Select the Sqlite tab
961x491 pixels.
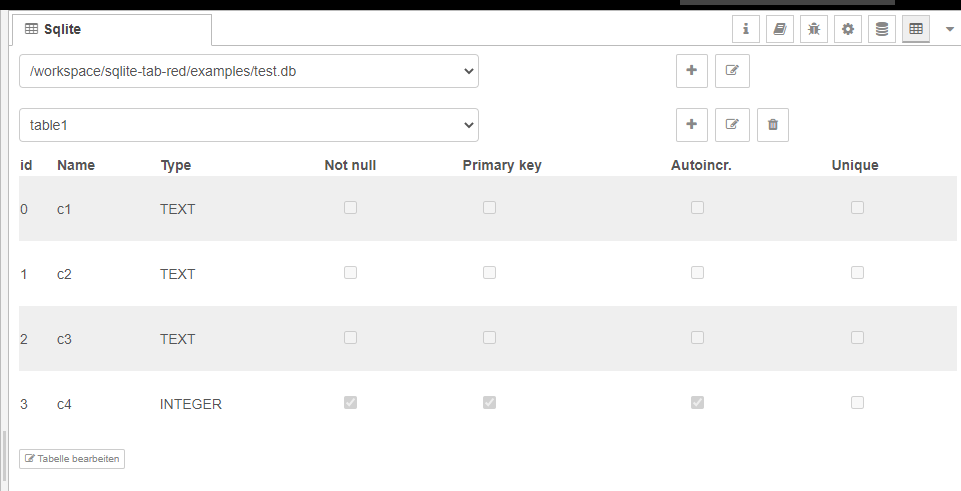(x=112, y=30)
